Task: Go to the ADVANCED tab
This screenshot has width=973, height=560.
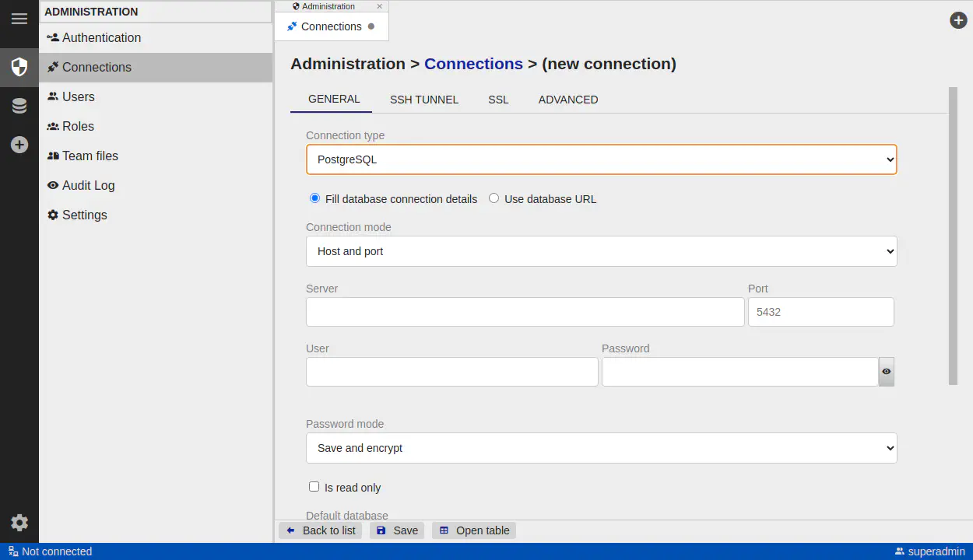Action: (568, 100)
